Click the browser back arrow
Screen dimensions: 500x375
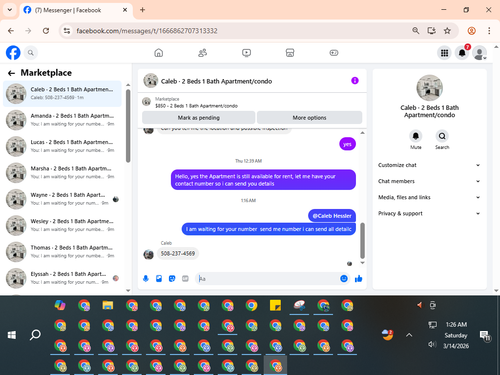11,31
